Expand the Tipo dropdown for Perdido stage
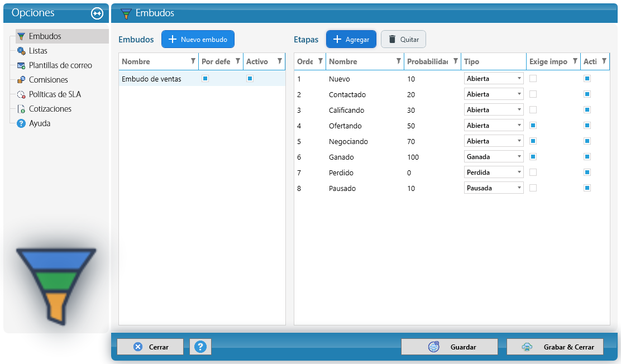 (x=494, y=173)
